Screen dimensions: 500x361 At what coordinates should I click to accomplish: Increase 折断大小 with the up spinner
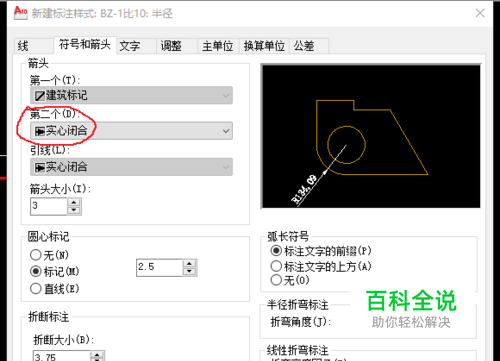[x=97, y=355]
